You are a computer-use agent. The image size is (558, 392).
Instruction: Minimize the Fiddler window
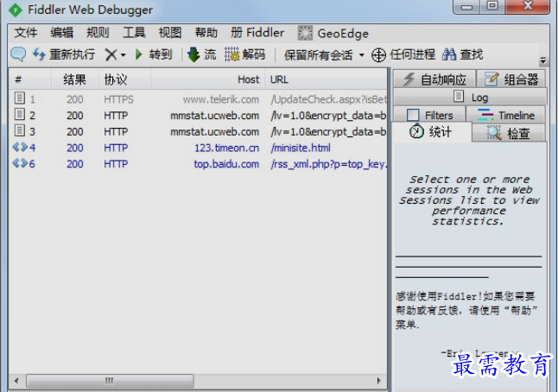pos(467,7)
